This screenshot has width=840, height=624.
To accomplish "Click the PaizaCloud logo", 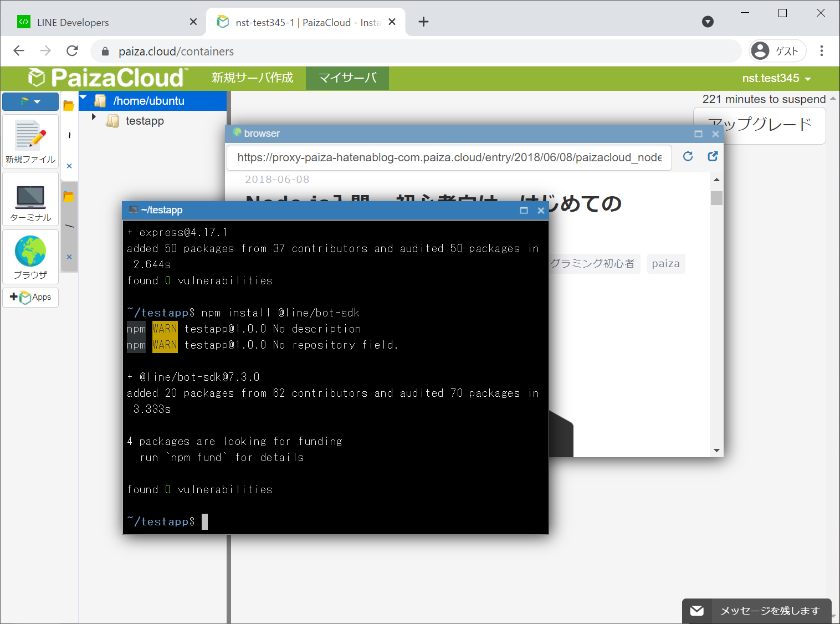I will point(107,78).
